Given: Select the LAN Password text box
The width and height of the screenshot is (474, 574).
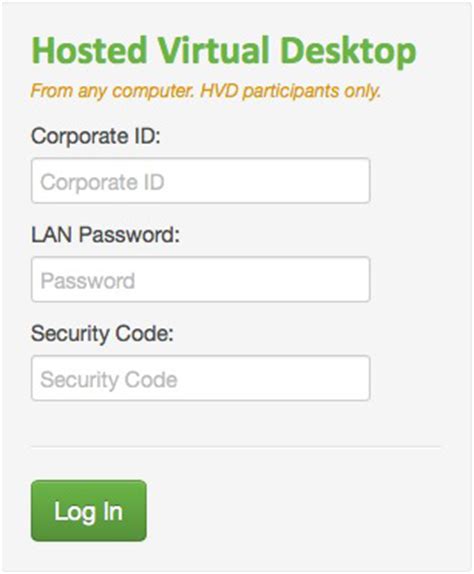Looking at the screenshot, I should tap(201, 279).
